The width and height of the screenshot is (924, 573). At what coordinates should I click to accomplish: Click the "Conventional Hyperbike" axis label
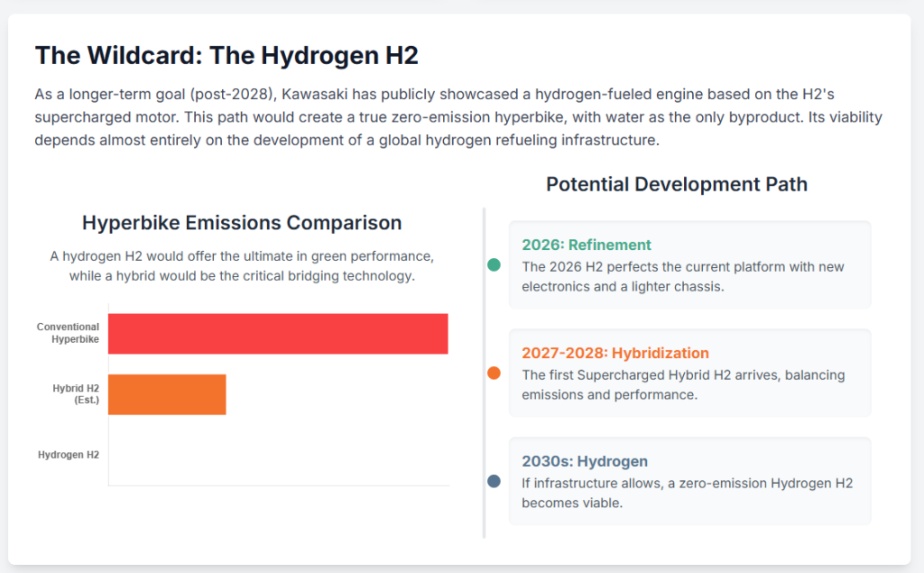pyautogui.click(x=68, y=334)
